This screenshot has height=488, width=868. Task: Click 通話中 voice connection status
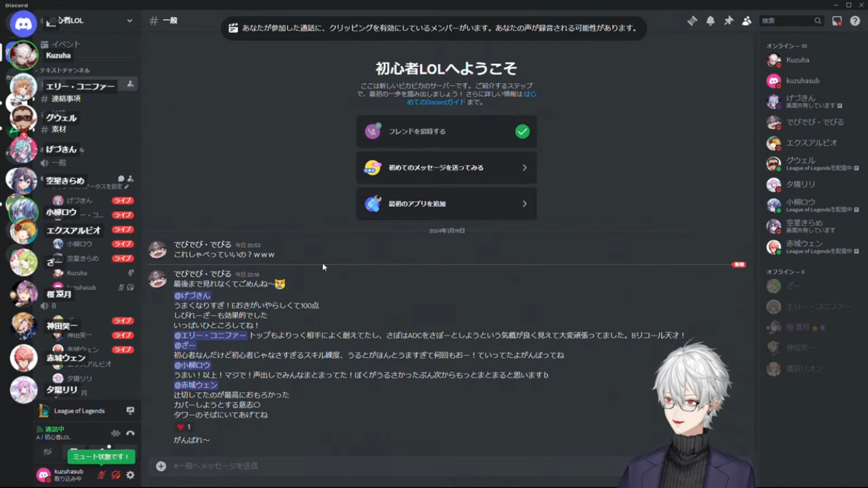pyautogui.click(x=55, y=429)
